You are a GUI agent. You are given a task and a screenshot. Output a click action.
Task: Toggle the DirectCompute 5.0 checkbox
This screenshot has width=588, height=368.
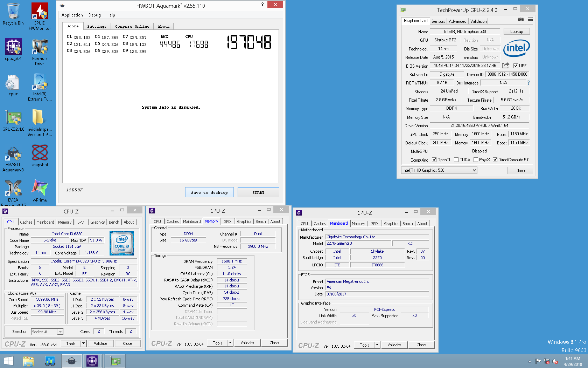[x=495, y=160]
